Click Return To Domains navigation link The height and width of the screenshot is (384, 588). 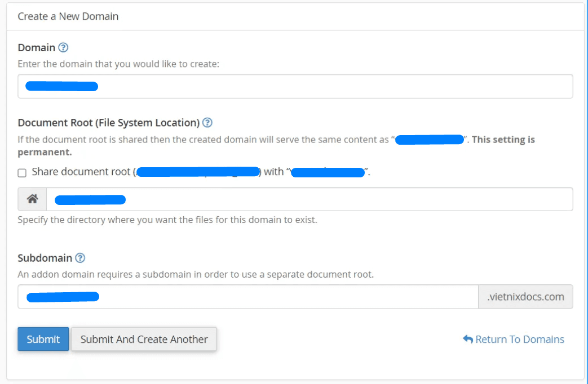519,339
